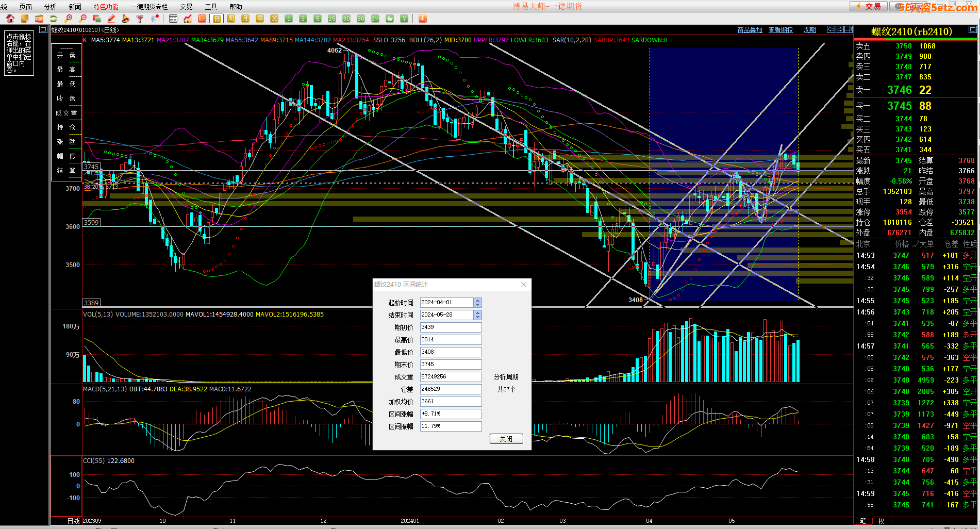The image size is (980, 529).
Task: Click the 结束时间 date field 2024-05-28
Action: (x=447, y=315)
